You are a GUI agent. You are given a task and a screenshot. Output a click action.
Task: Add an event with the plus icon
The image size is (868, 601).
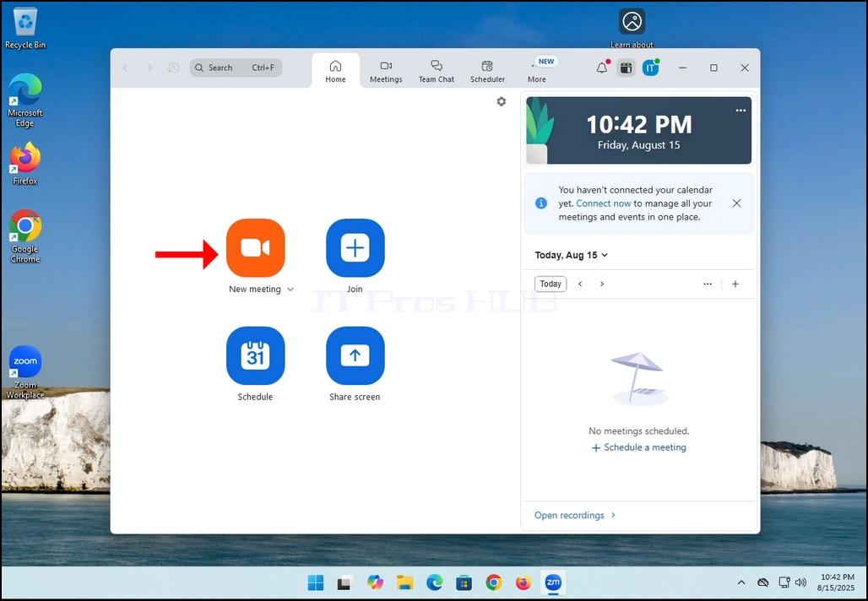735,284
